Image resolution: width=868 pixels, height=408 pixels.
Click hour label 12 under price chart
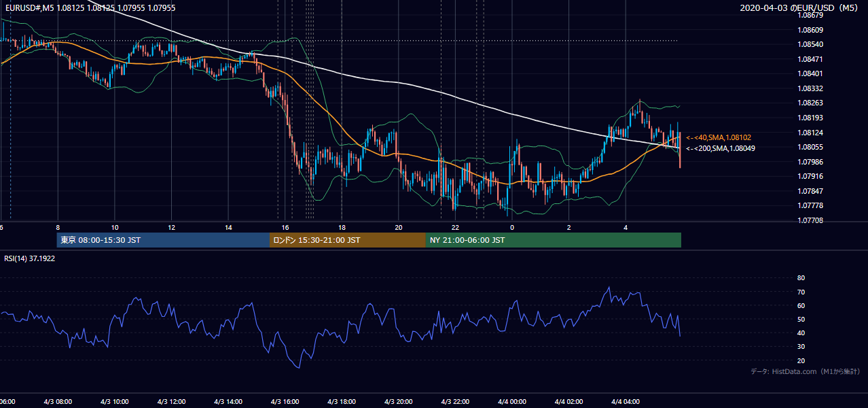click(171, 228)
